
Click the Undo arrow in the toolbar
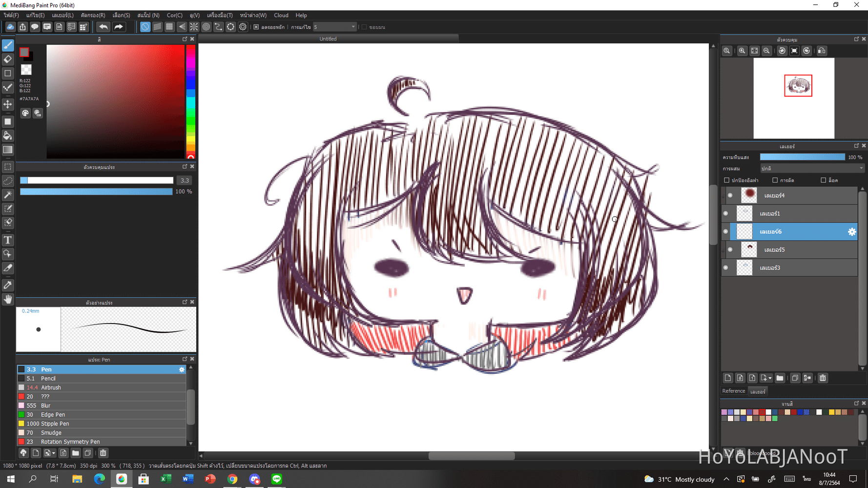pyautogui.click(x=103, y=27)
